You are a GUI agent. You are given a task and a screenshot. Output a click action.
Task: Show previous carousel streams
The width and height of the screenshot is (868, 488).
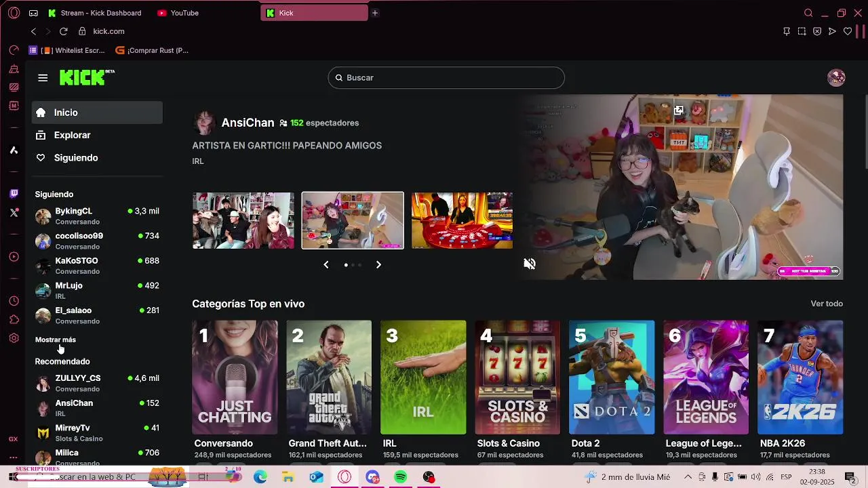pos(326,264)
